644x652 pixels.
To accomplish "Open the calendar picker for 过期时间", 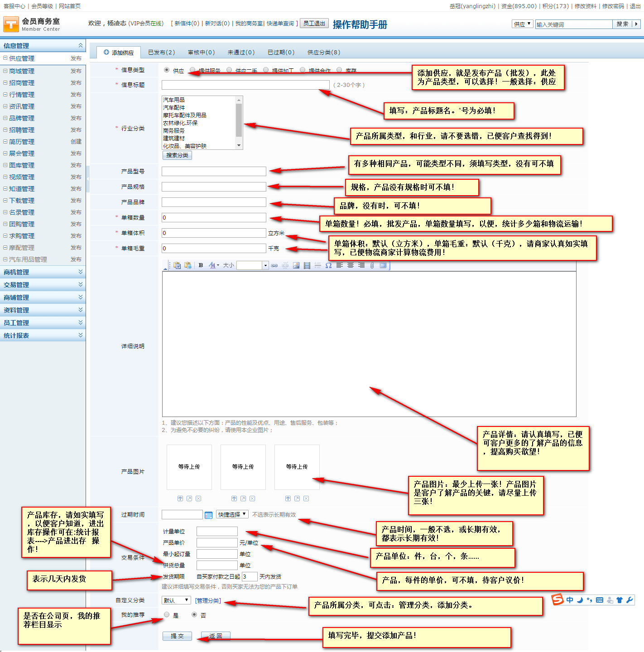I will (208, 515).
